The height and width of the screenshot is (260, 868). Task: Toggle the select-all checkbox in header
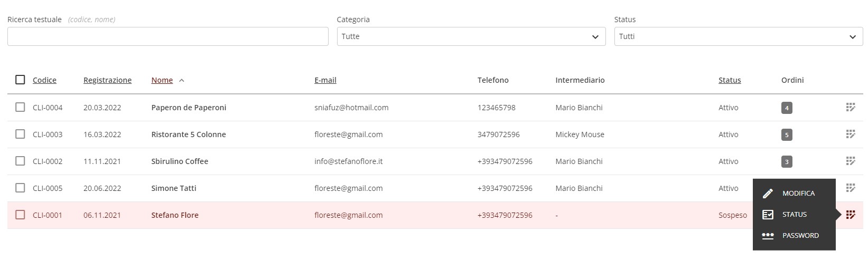tap(20, 80)
